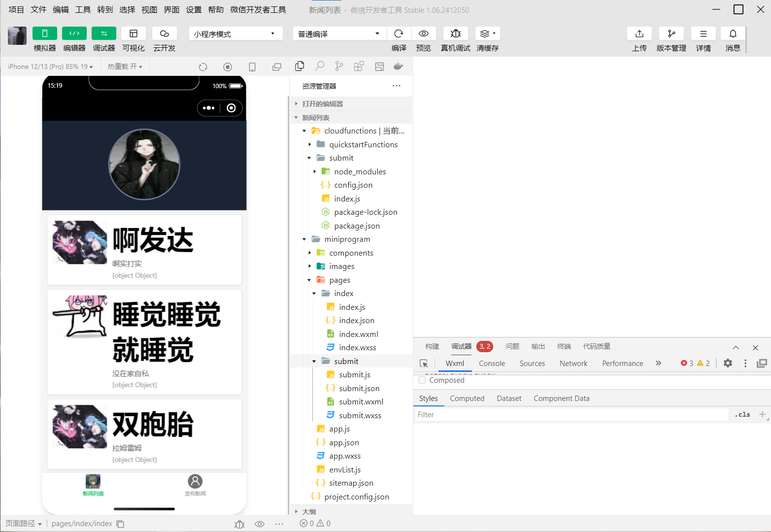
Task: Open the messages bell icon
Action: (733, 33)
